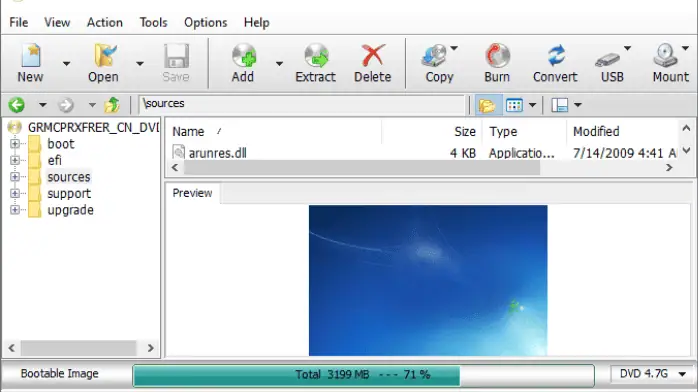Image resolution: width=698 pixels, height=392 pixels.
Task: Click the file list scroll up arrow
Action: click(x=686, y=128)
